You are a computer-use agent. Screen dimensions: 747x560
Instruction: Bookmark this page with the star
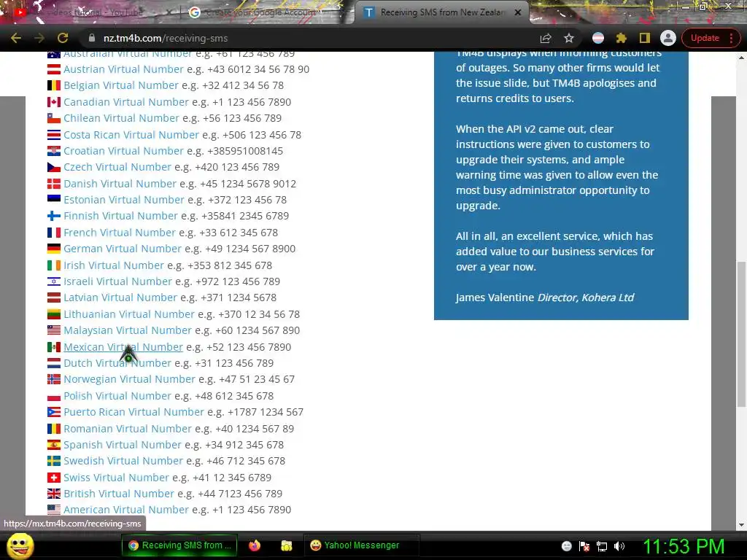click(x=569, y=38)
